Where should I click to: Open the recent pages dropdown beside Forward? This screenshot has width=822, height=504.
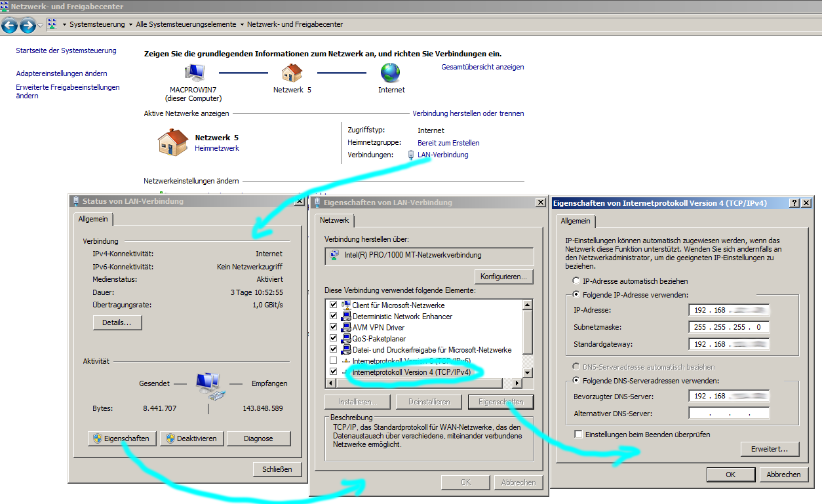41,25
